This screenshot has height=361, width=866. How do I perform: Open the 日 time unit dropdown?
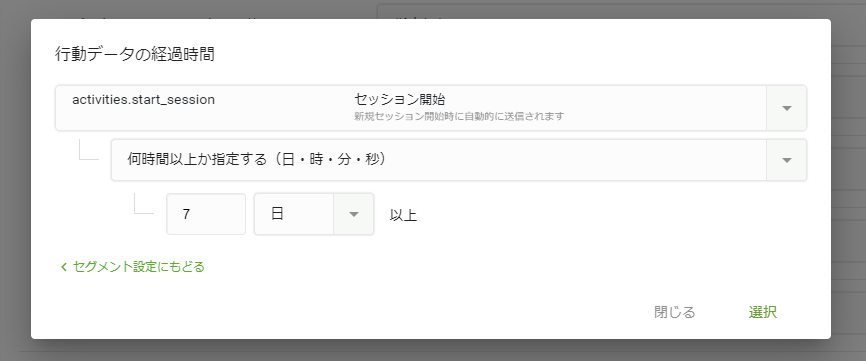314,214
